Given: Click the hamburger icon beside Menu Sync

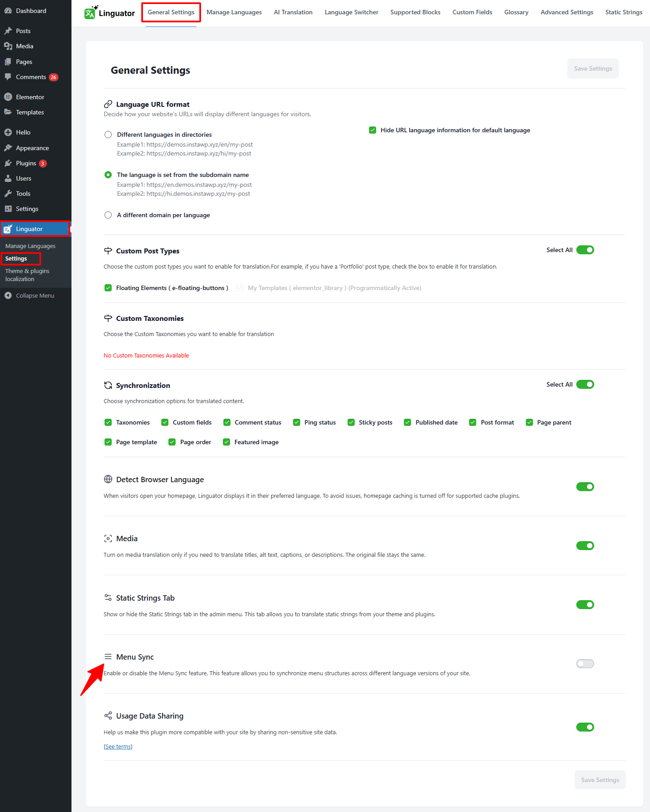Looking at the screenshot, I should tap(108, 656).
